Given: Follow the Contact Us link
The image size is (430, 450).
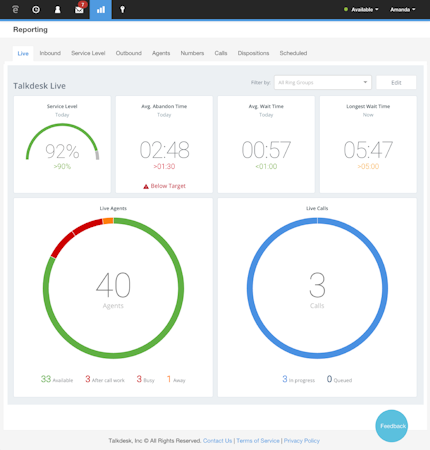Looking at the screenshot, I should point(217,441).
